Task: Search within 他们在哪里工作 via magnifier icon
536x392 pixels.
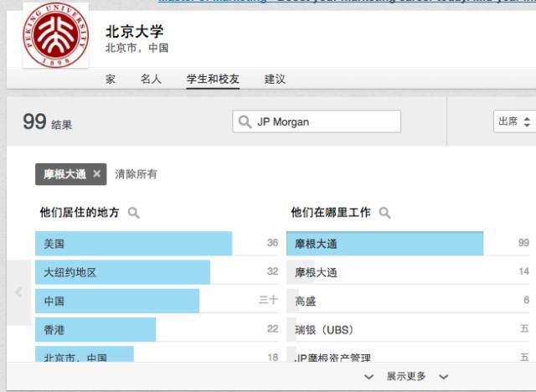Action: tap(385, 213)
